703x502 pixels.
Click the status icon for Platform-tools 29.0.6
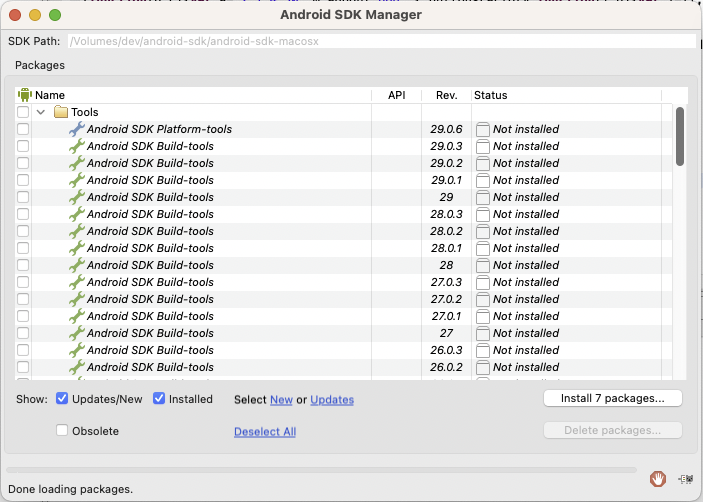tap(482, 130)
